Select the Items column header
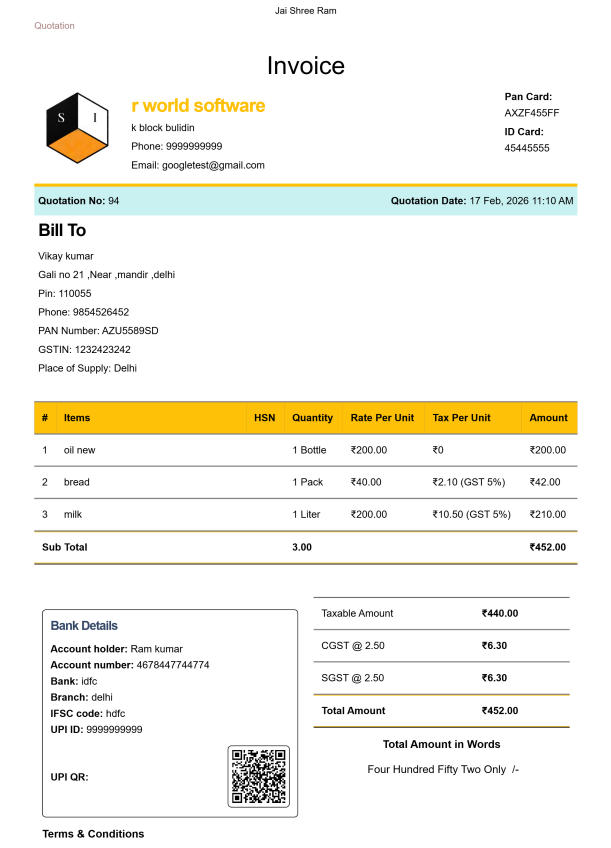 pos(77,418)
